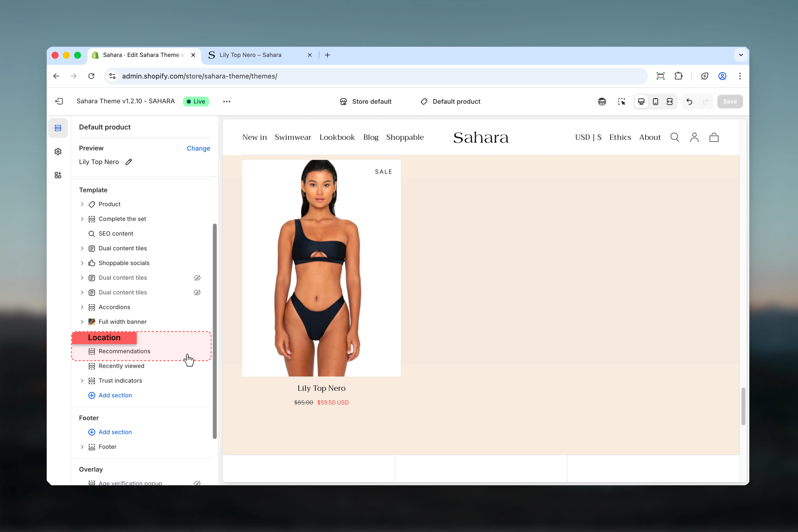Screen dimensions: 798x532
Task: Click Change preview product link
Action: tap(198, 148)
